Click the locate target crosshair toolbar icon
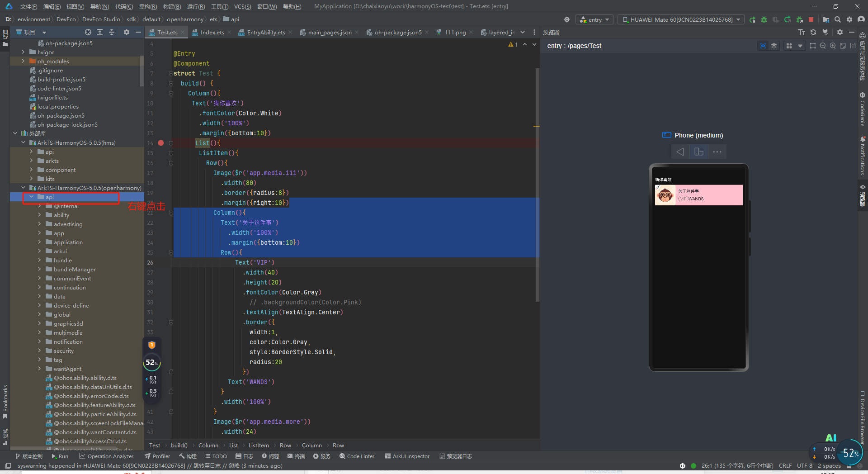The image size is (868, 474). pos(566,19)
